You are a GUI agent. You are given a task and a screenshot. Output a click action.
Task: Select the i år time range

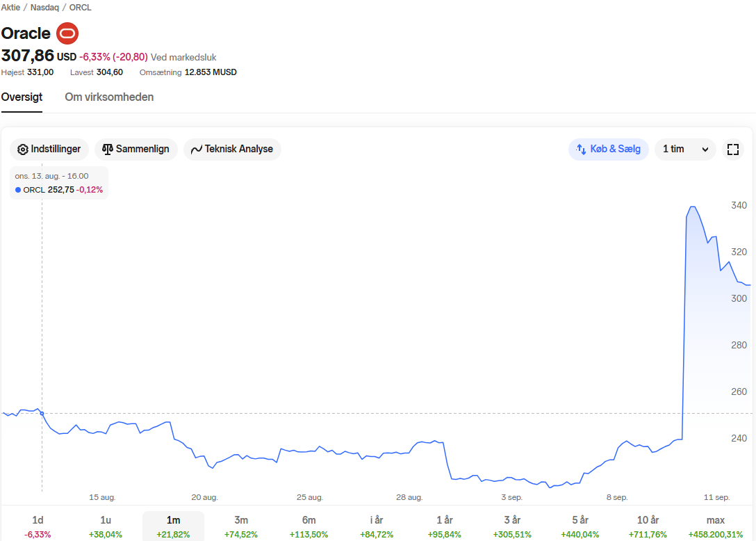(377, 526)
